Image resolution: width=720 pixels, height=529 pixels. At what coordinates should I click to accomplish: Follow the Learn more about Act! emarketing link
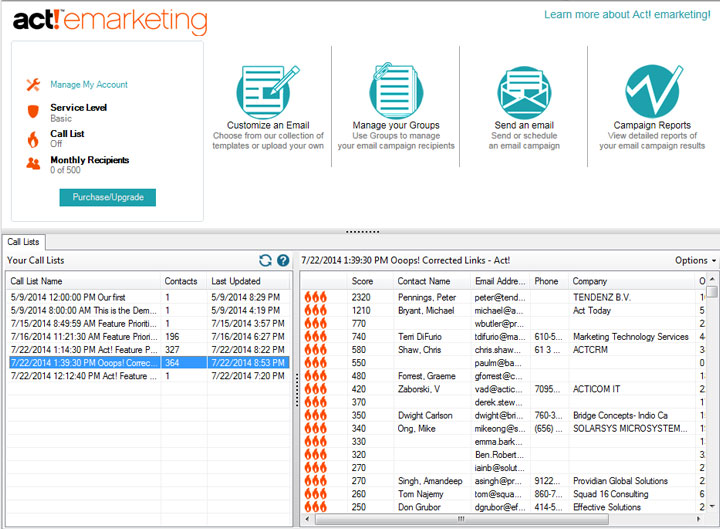pos(627,15)
